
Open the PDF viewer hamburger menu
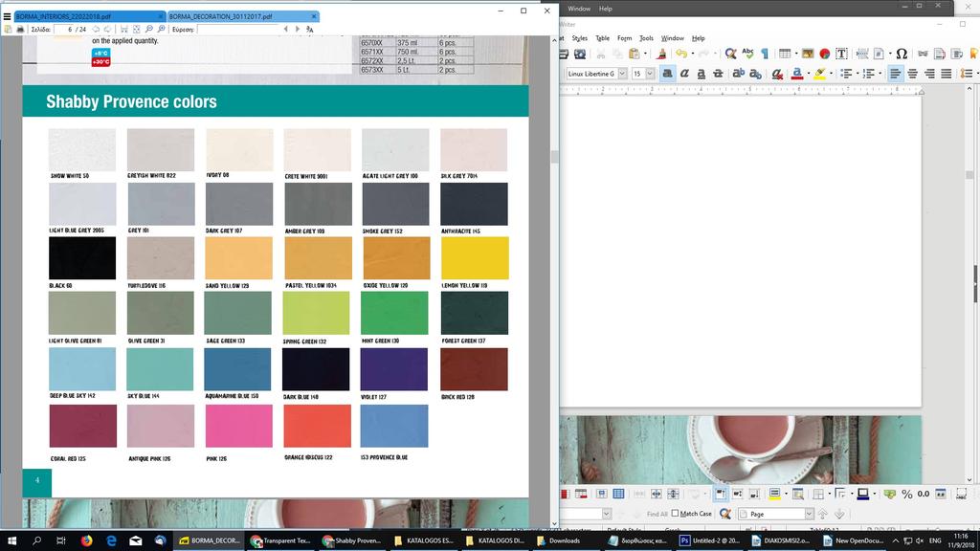tap(7, 17)
